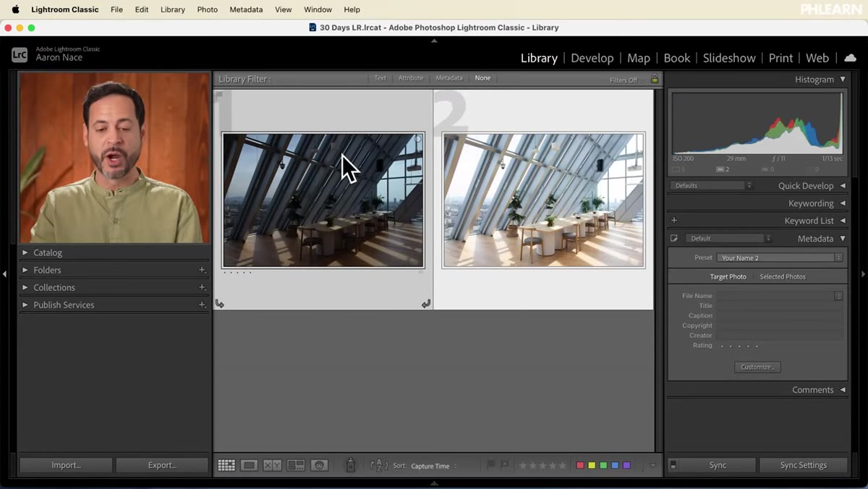Rotate first photo counterclockwise arrow
Screen dimensions: 868x489
[220, 304]
